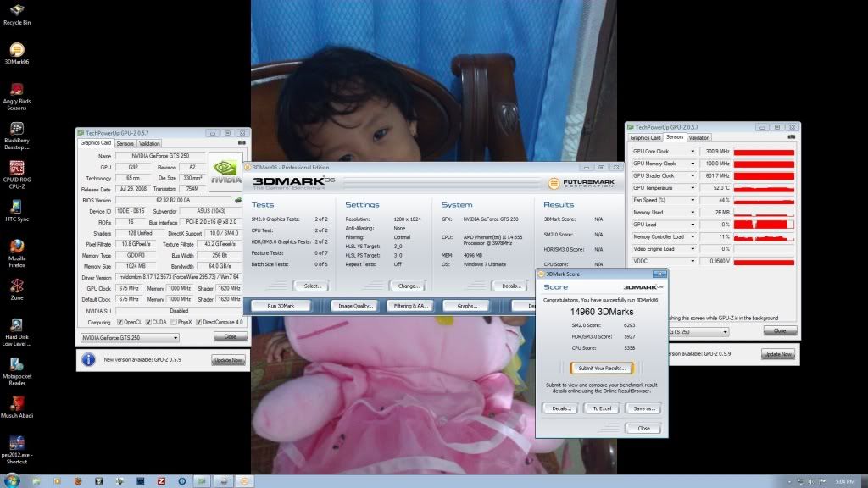Open Hard Disk Low Level desktop icon
Viewport: 868px width, 488px height.
17,332
